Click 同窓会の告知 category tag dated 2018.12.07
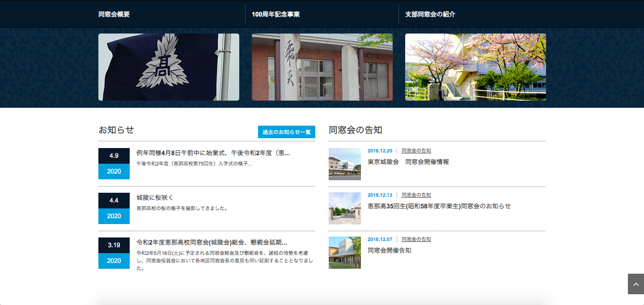 pos(416,239)
